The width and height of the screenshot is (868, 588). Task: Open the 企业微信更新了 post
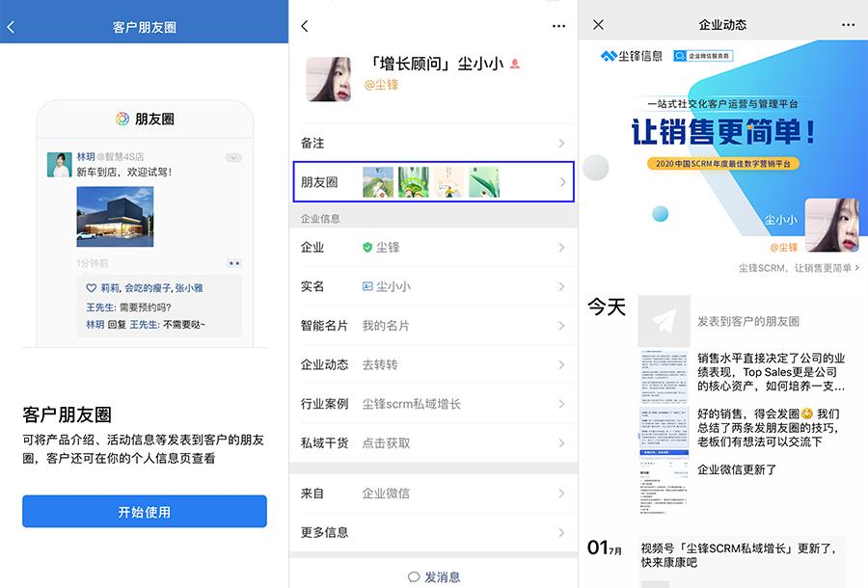coord(737,469)
